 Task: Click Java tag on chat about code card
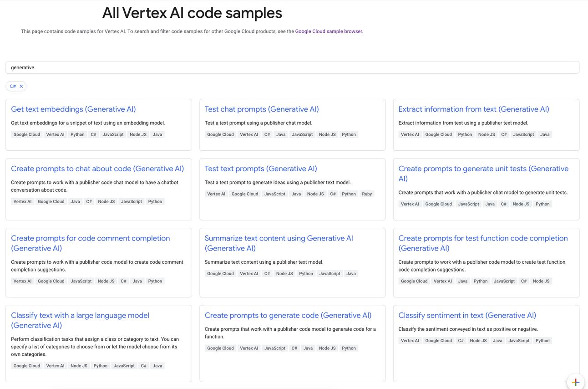pyautogui.click(x=75, y=201)
